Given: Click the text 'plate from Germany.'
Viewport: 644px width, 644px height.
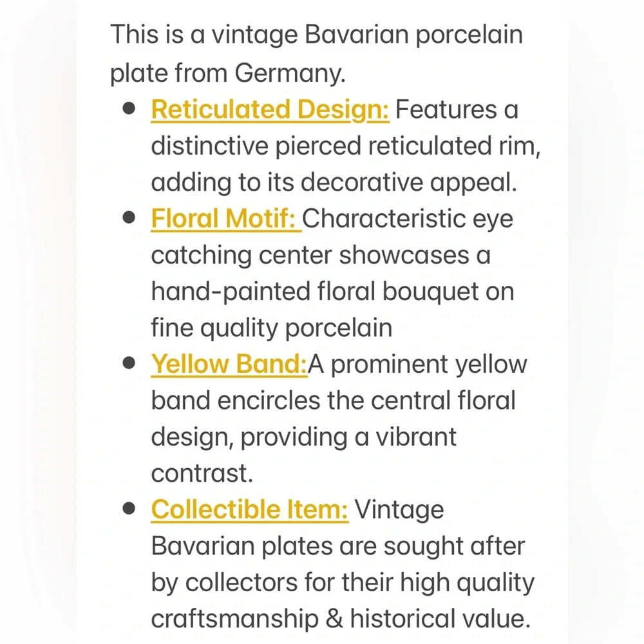Looking at the screenshot, I should [x=228, y=73].
